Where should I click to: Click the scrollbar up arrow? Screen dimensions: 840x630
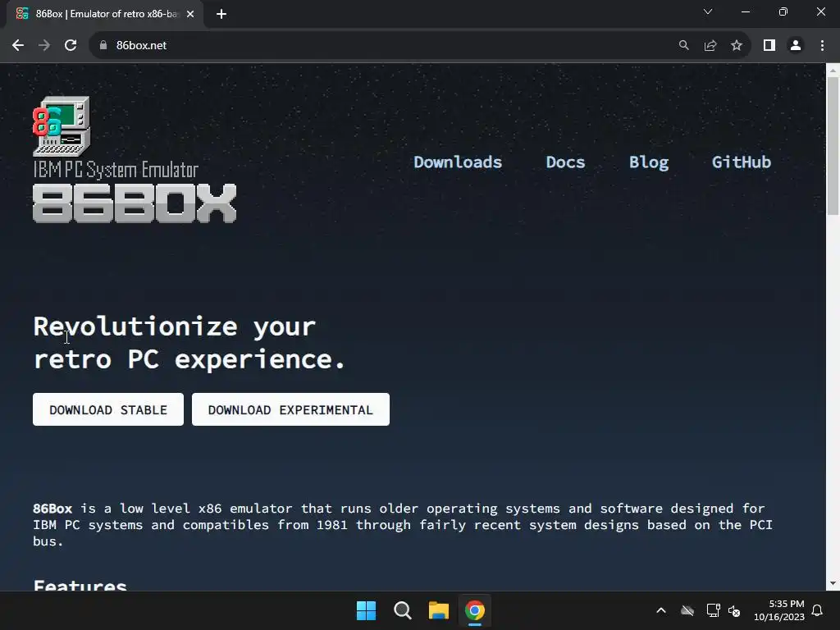[833, 71]
